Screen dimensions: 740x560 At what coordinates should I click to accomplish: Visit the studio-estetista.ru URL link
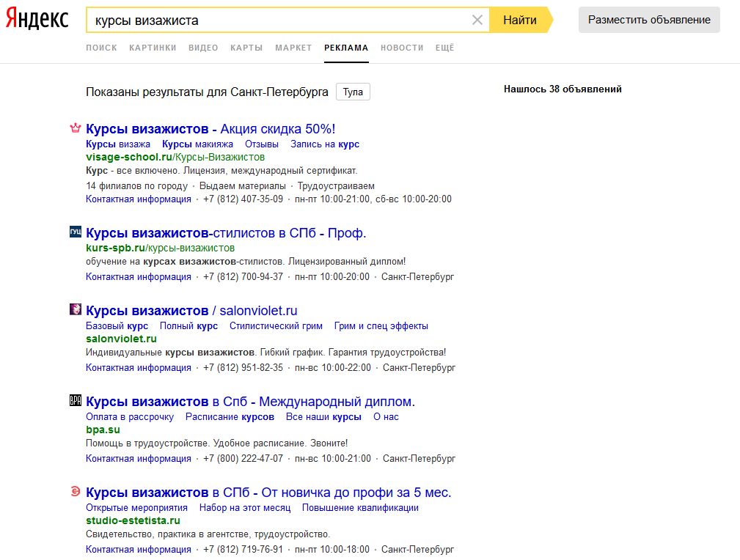tap(133, 521)
